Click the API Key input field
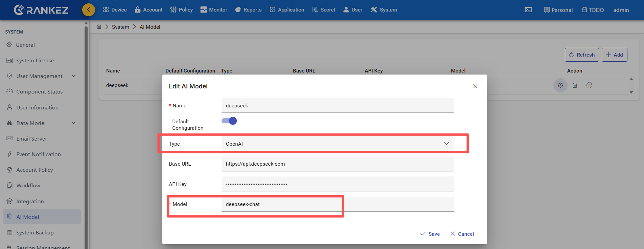 coord(338,184)
